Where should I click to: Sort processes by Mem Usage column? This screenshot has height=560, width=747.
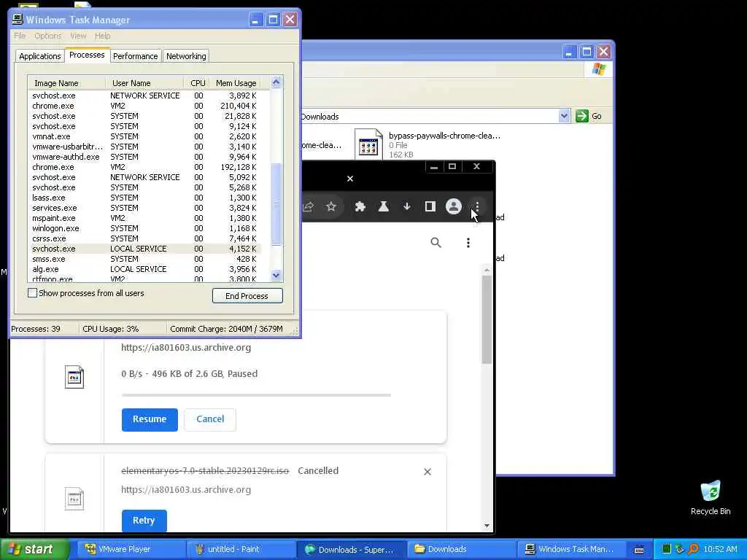(x=236, y=83)
